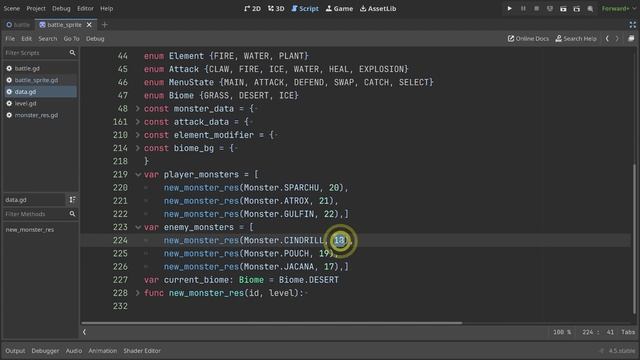Image resolution: width=640 pixels, height=360 pixels.
Task: Go to next edited script
Action: [x=617, y=39]
